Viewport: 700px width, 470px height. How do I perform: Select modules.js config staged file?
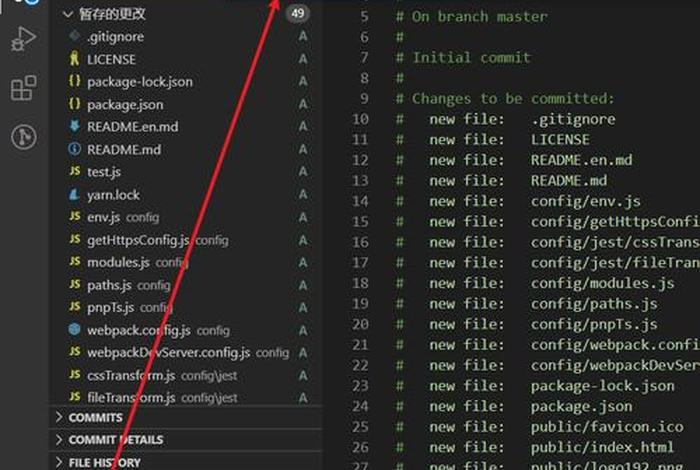(185, 262)
